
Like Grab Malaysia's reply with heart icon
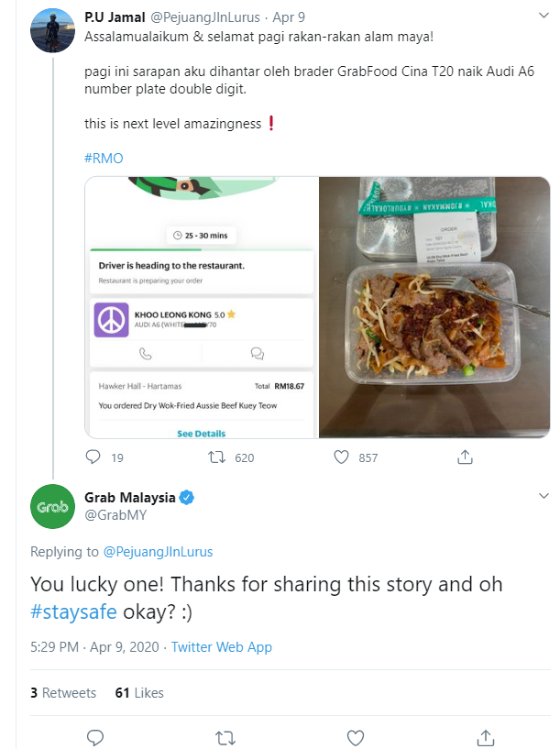click(354, 736)
